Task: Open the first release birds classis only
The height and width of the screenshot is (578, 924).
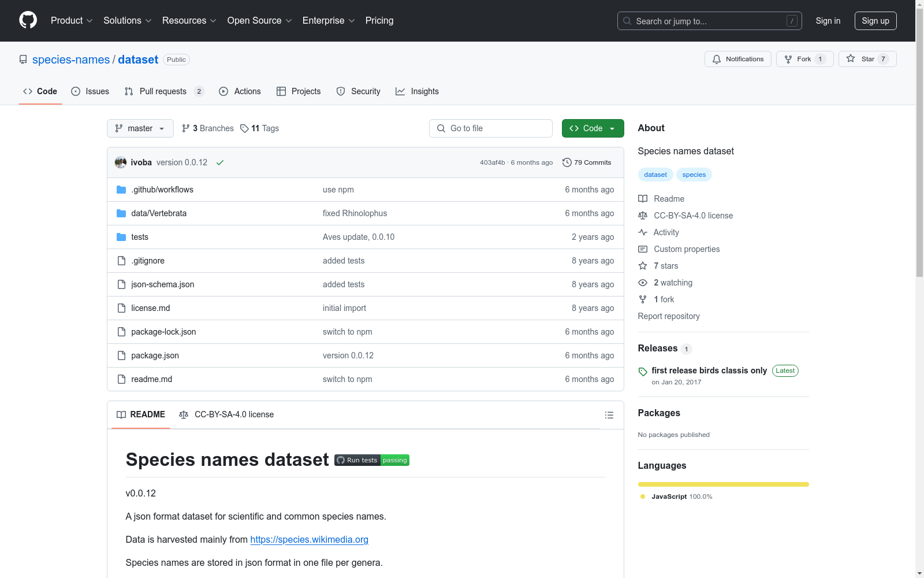Action: 709,370
